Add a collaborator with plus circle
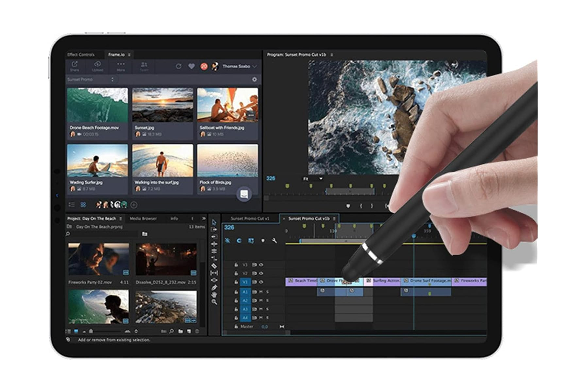Screen dimensions: 585x392 pos(134,205)
